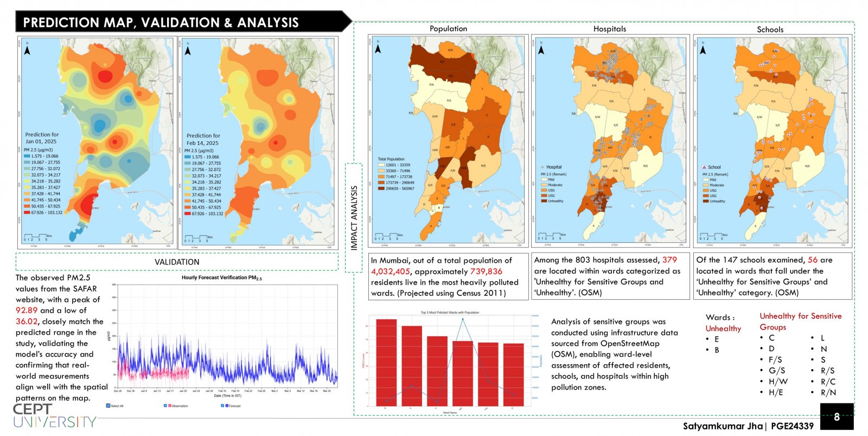Click 71497 - 173738 population legend swatch
The image size is (868, 436).
coord(381,176)
